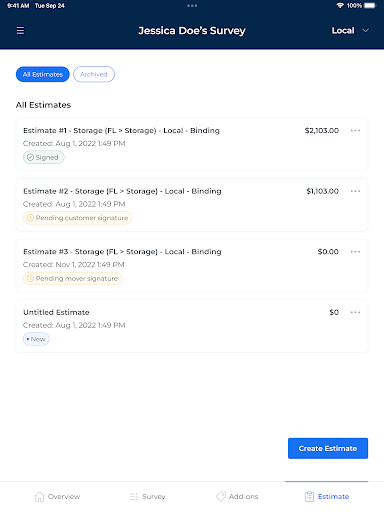
Task: Go to the Overview tab
Action: (57, 497)
